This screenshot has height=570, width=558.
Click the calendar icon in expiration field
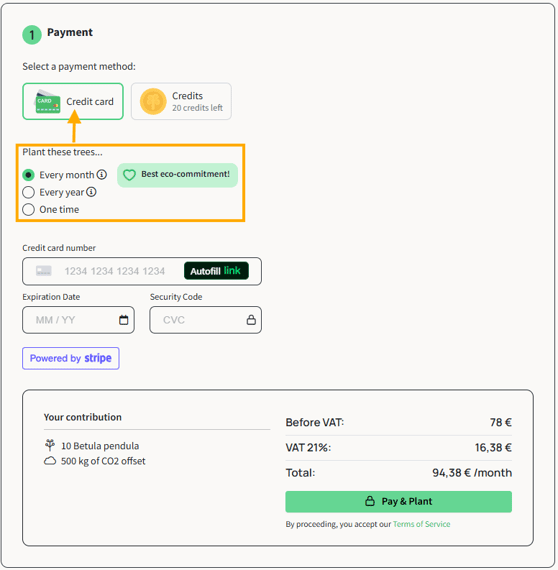[124, 320]
